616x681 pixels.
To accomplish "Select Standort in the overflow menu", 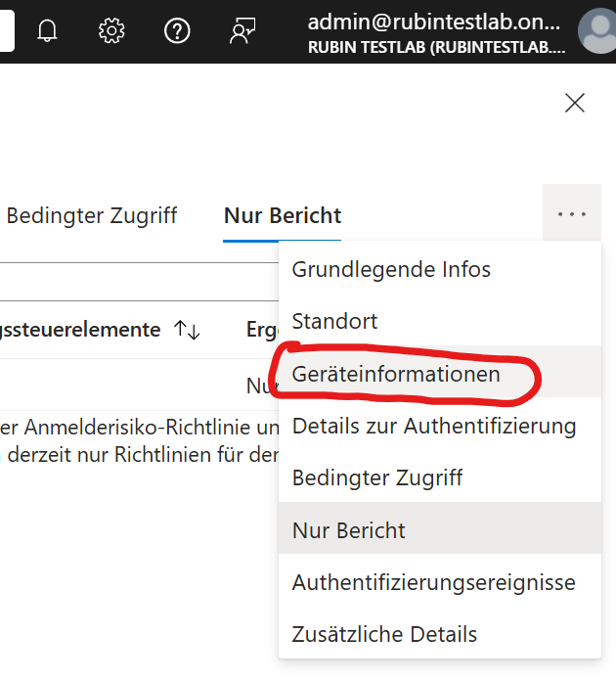I will click(x=334, y=321).
